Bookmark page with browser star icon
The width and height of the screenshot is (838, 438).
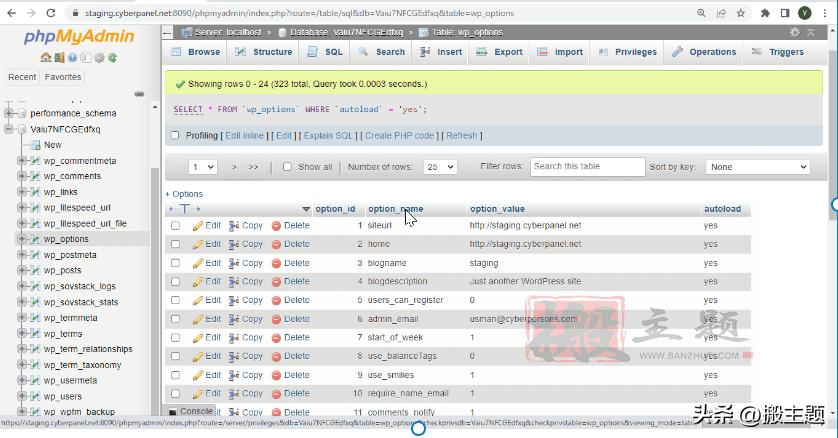tap(741, 13)
